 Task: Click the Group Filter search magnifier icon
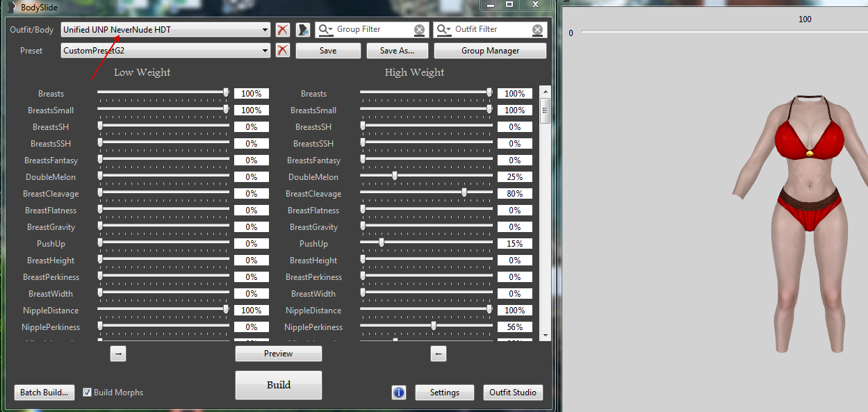(x=325, y=30)
